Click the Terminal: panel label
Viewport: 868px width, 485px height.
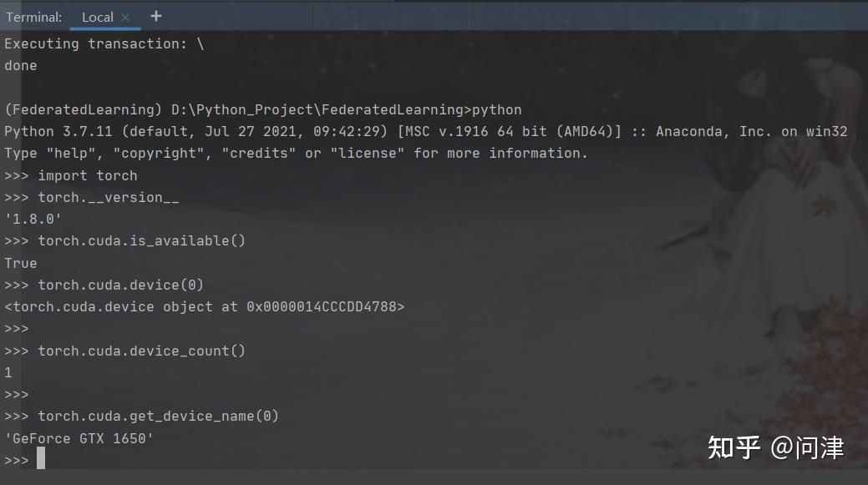[33, 16]
